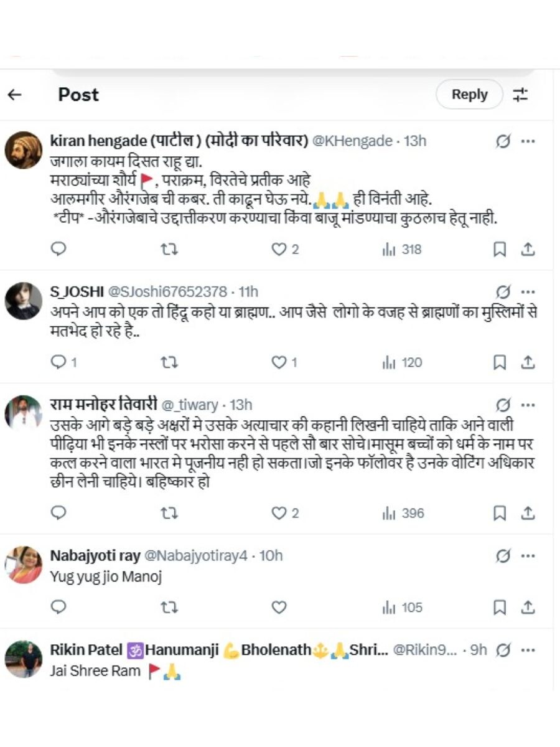Open the more options menu on kiran hengade's post
Image resolution: width=560 pixels, height=747 pixels.
(x=528, y=141)
